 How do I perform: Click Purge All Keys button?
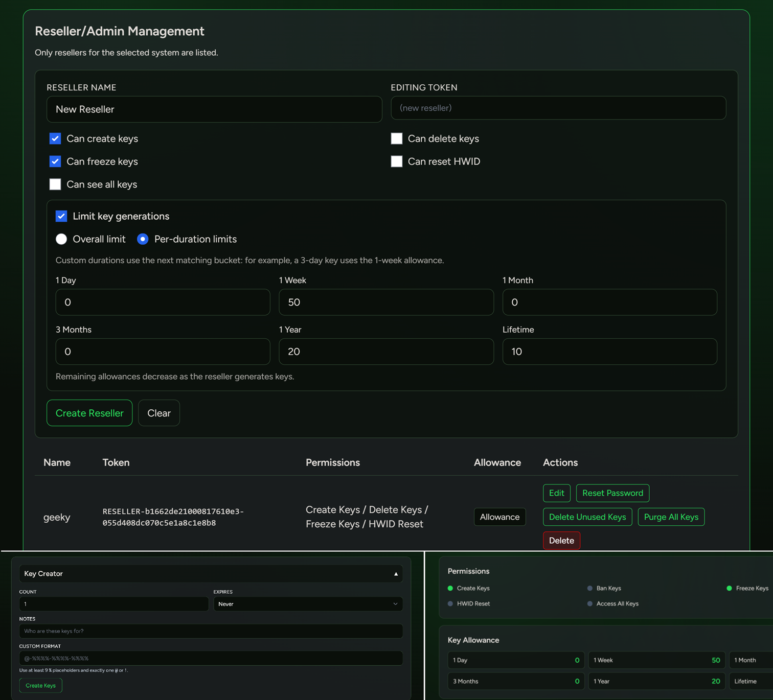click(671, 517)
